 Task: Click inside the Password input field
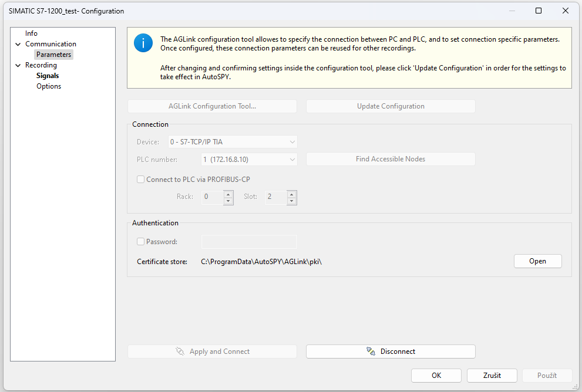tap(249, 242)
